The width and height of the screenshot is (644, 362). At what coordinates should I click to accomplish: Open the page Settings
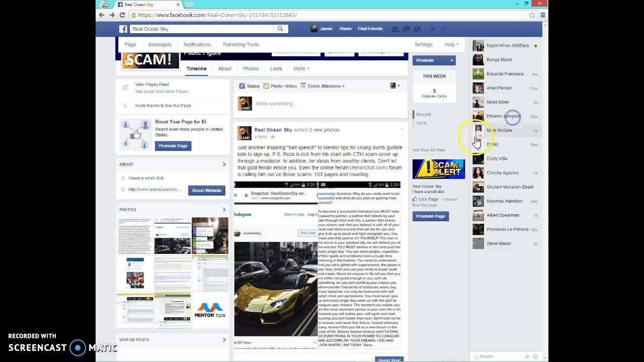[424, 44]
